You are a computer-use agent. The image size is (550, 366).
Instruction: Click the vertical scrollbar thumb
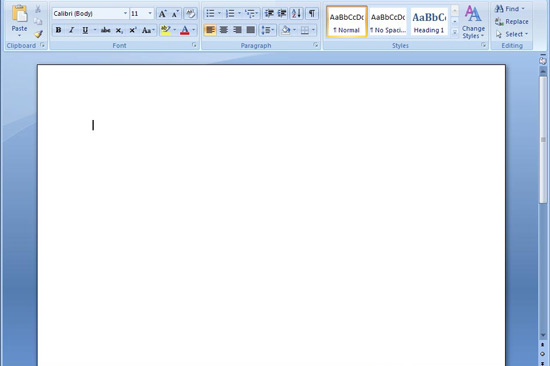point(543,140)
